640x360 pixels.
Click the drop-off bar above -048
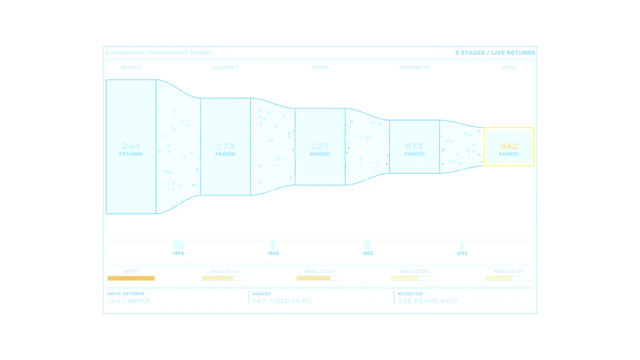pyautogui.click(x=273, y=245)
